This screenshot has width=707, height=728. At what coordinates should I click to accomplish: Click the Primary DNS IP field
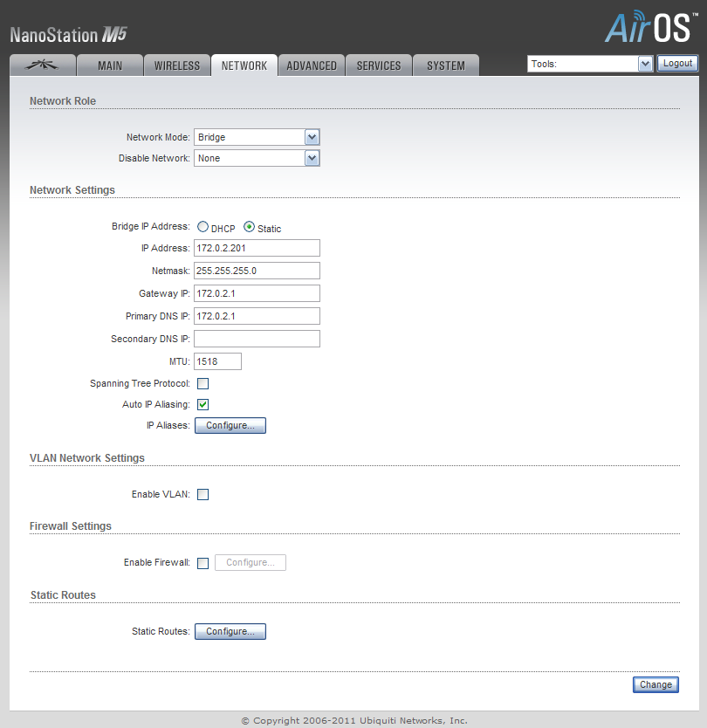(257, 316)
